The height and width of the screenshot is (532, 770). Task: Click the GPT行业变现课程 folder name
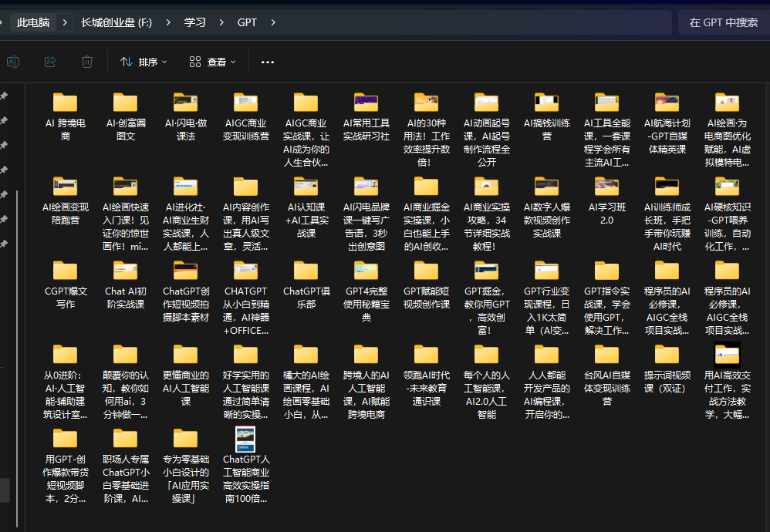tap(546, 311)
